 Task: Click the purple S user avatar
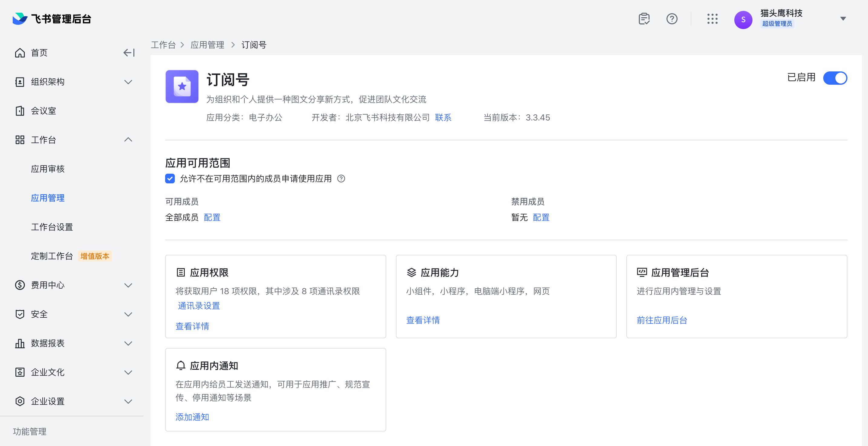point(743,20)
